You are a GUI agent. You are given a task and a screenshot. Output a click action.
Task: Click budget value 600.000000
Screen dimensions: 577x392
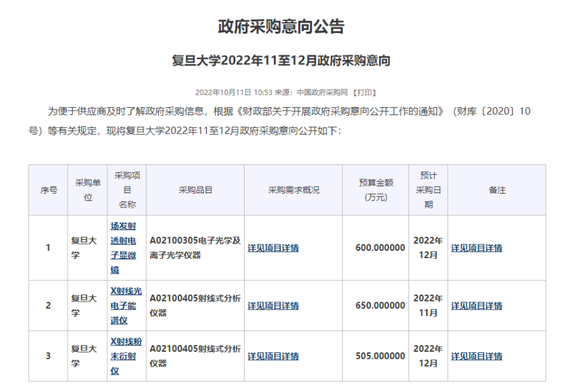coord(380,248)
